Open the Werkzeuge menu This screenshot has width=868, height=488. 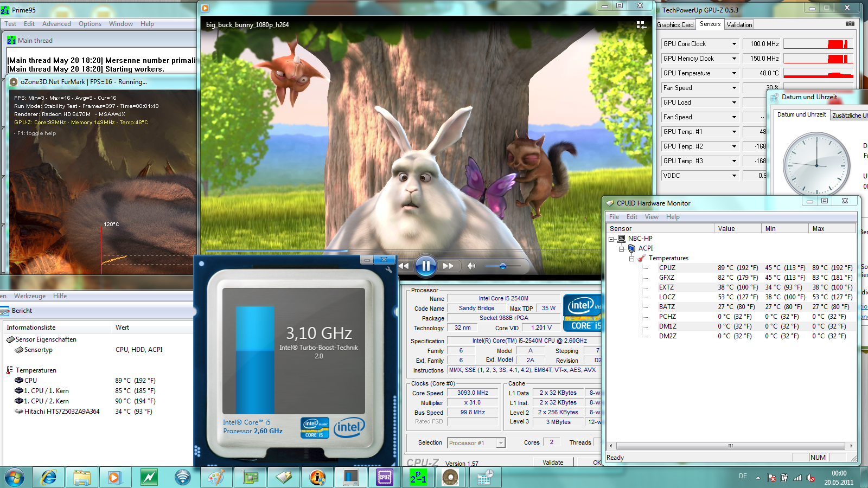[30, 296]
